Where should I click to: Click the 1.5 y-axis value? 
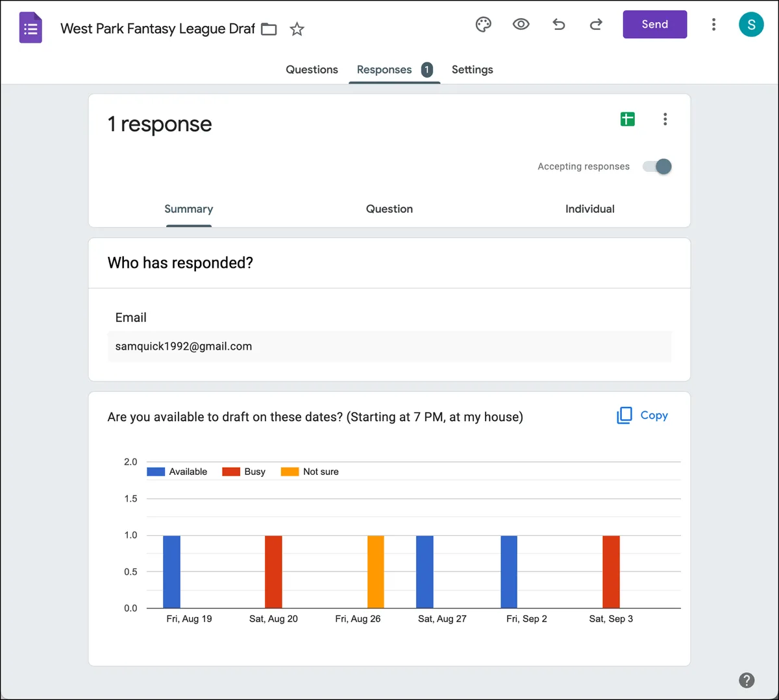pyautogui.click(x=130, y=498)
